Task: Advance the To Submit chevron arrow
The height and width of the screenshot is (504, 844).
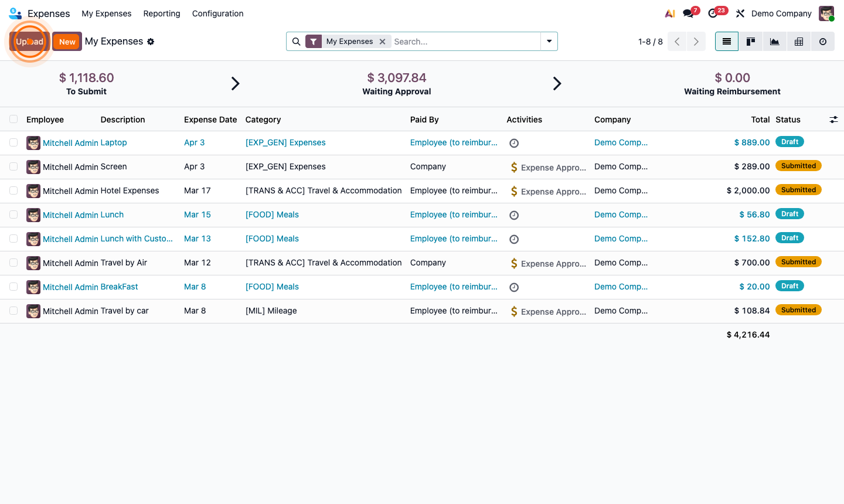Action: [x=236, y=83]
